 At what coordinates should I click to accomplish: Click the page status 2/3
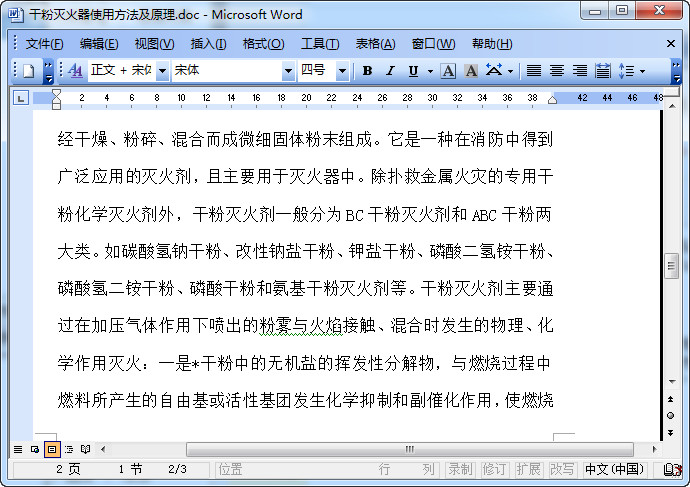click(177, 469)
